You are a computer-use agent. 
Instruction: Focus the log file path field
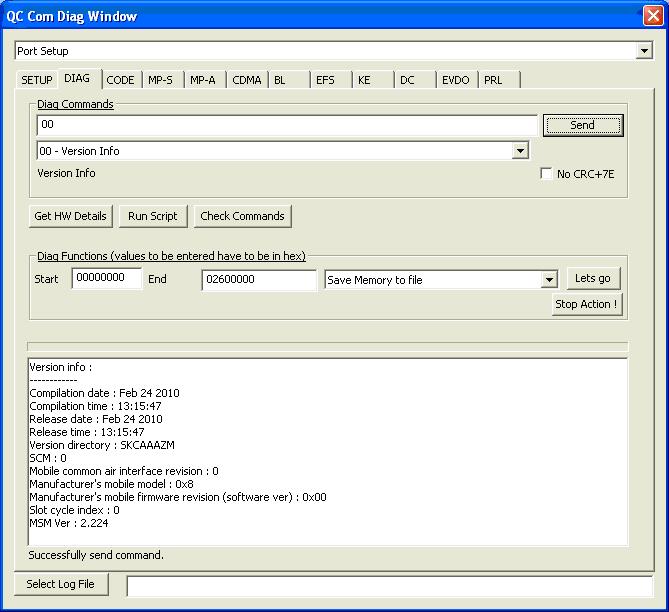(390, 586)
